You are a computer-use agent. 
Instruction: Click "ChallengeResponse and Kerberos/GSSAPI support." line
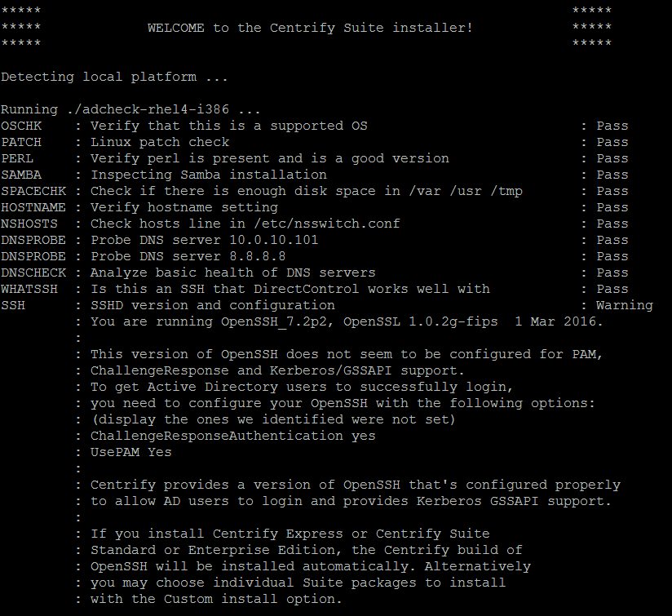(x=278, y=370)
